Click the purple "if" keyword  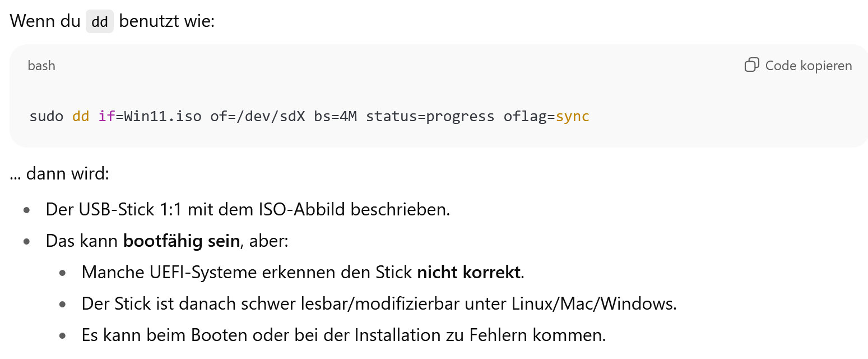[106, 117]
